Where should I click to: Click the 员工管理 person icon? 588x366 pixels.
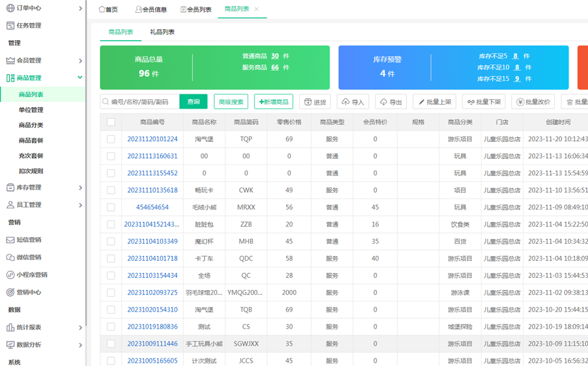pyautogui.click(x=10, y=204)
